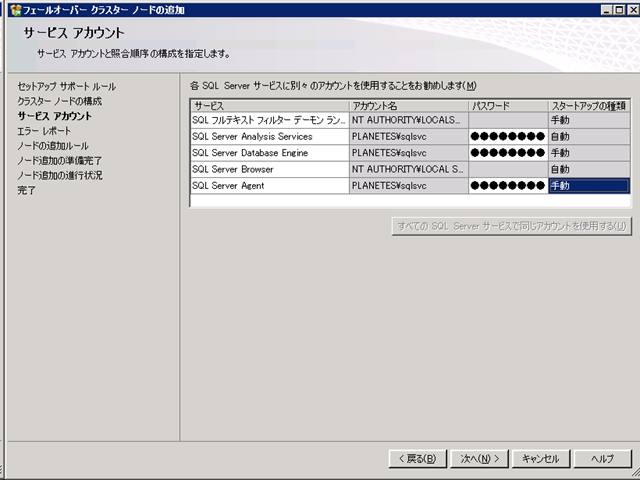Click the エラー レポート step
This screenshot has width=640, height=480.
tap(44, 131)
